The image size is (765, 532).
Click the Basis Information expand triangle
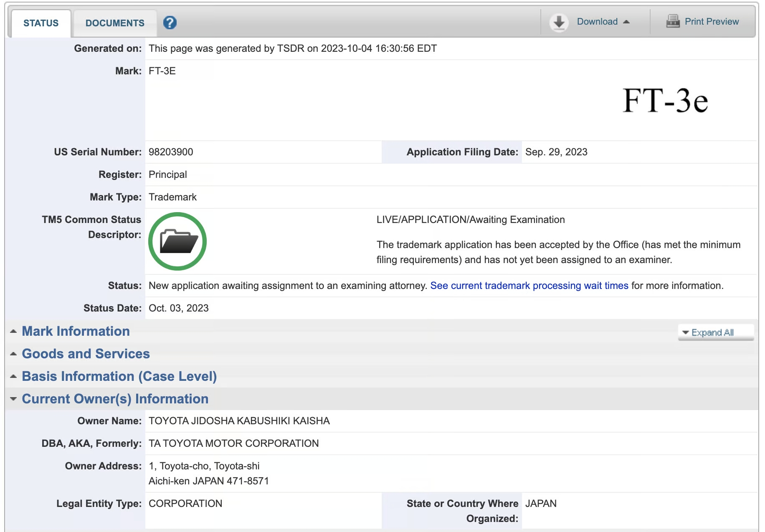tap(13, 376)
